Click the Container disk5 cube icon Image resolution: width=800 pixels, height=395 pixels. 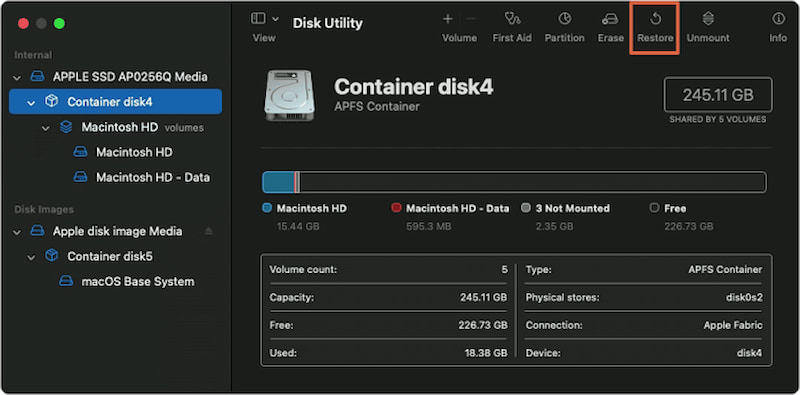[x=52, y=256]
